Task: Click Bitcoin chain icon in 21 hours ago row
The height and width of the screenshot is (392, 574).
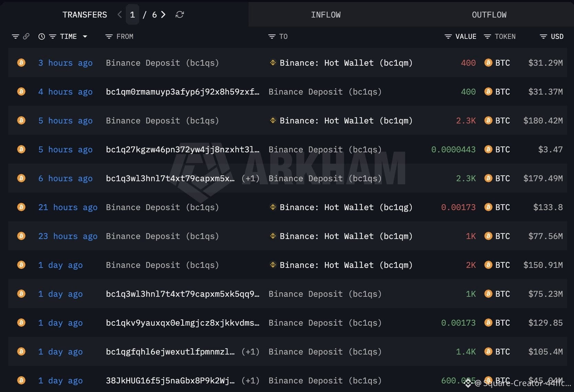Action: point(21,207)
